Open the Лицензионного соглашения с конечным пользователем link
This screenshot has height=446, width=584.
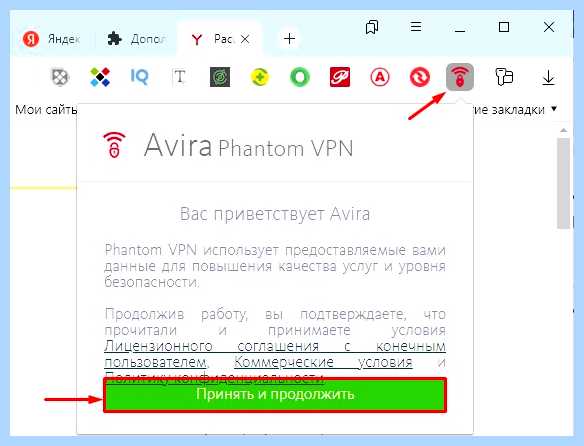tap(275, 354)
